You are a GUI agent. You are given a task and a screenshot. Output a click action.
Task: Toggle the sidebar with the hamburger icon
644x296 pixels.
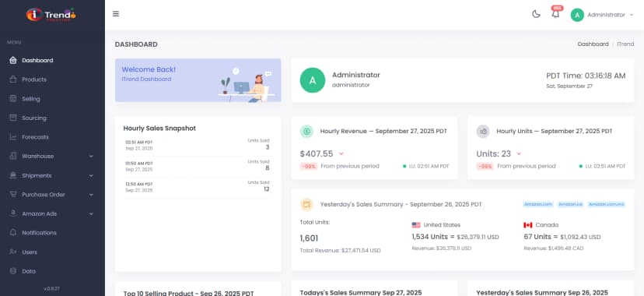(x=116, y=14)
